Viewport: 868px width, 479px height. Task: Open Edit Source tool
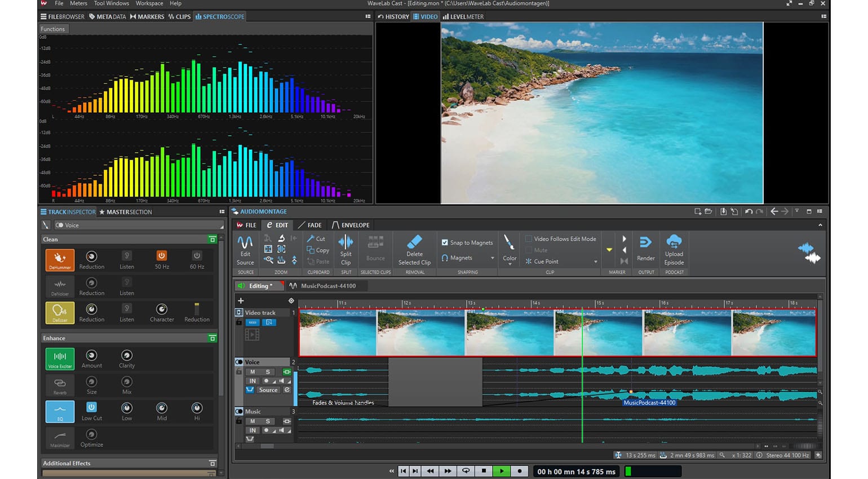point(245,250)
